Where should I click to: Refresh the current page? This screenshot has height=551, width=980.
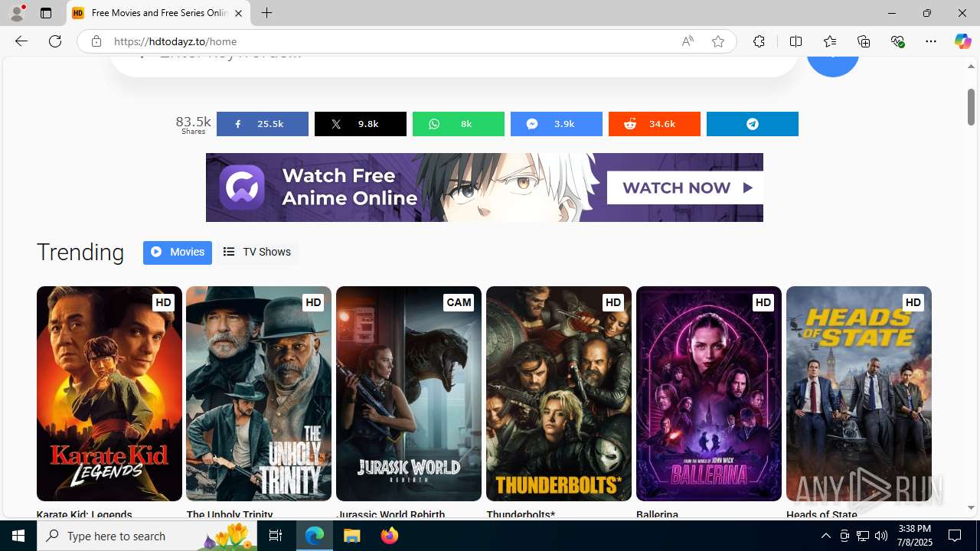pyautogui.click(x=55, y=41)
